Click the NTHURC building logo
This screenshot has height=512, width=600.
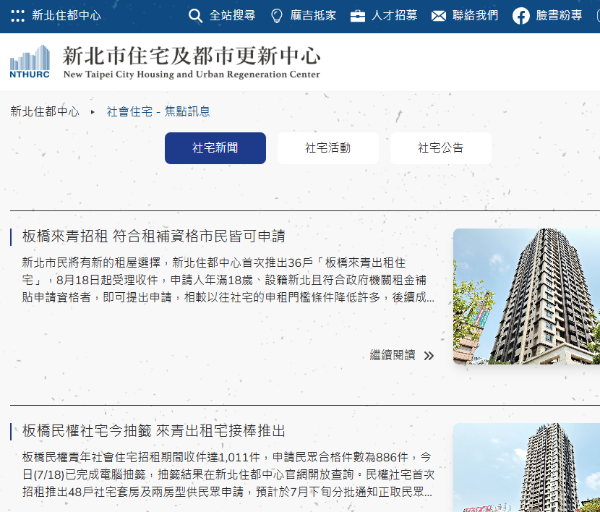[x=30, y=62]
